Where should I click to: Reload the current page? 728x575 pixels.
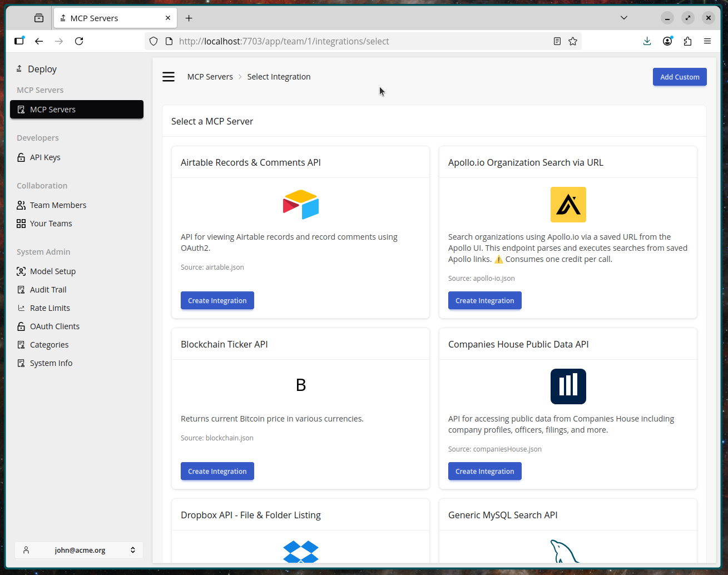pyautogui.click(x=79, y=41)
